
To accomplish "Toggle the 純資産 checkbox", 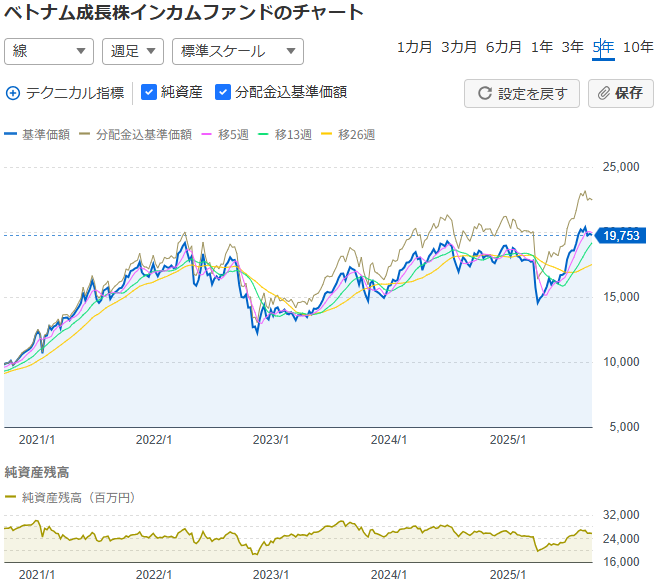I will [x=149, y=93].
